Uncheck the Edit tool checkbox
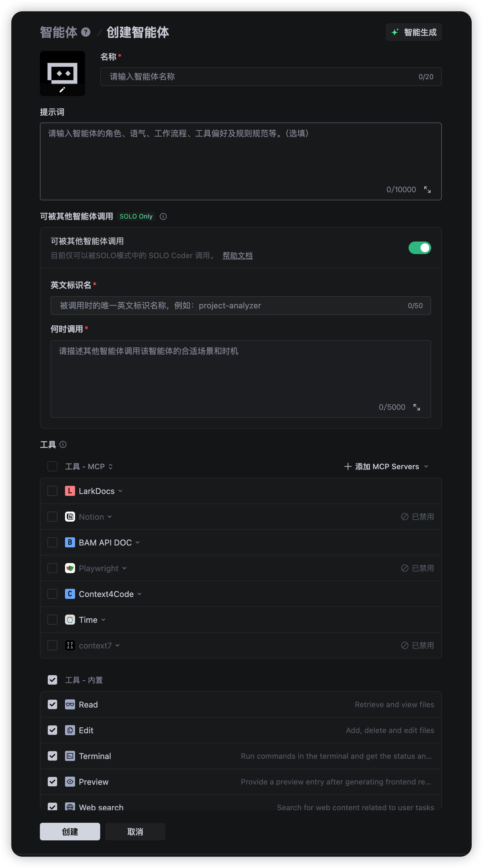Image resolution: width=483 pixels, height=868 pixels. [x=52, y=730]
